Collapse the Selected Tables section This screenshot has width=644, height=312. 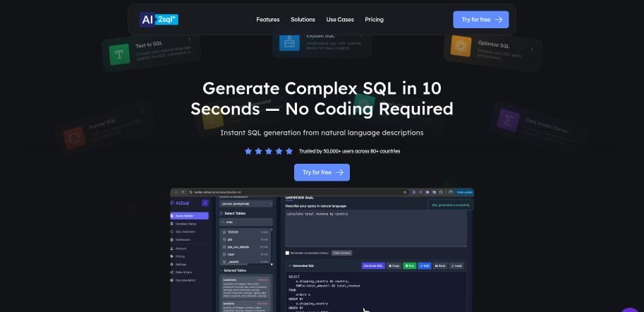click(x=221, y=270)
